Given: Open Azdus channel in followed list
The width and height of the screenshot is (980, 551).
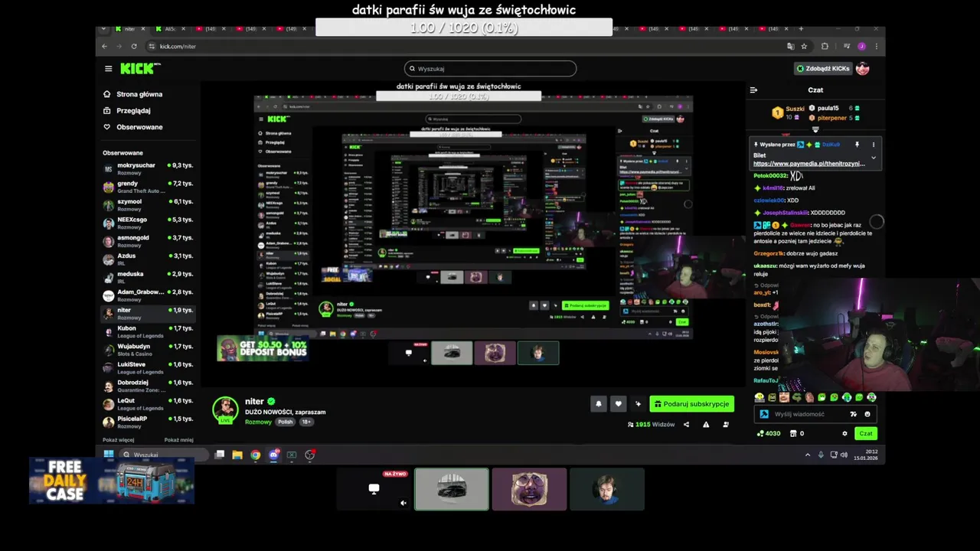Looking at the screenshot, I should 149,259.
